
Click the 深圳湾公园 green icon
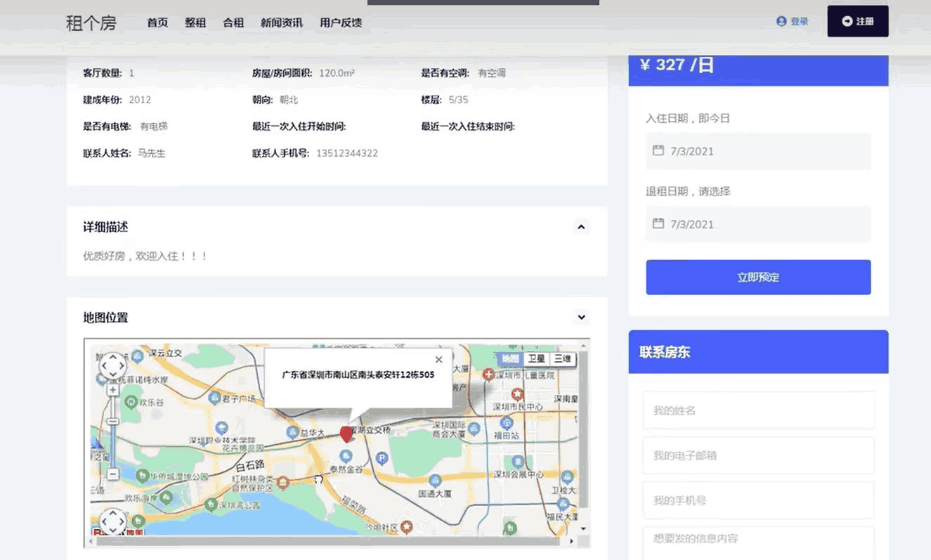click(x=211, y=504)
